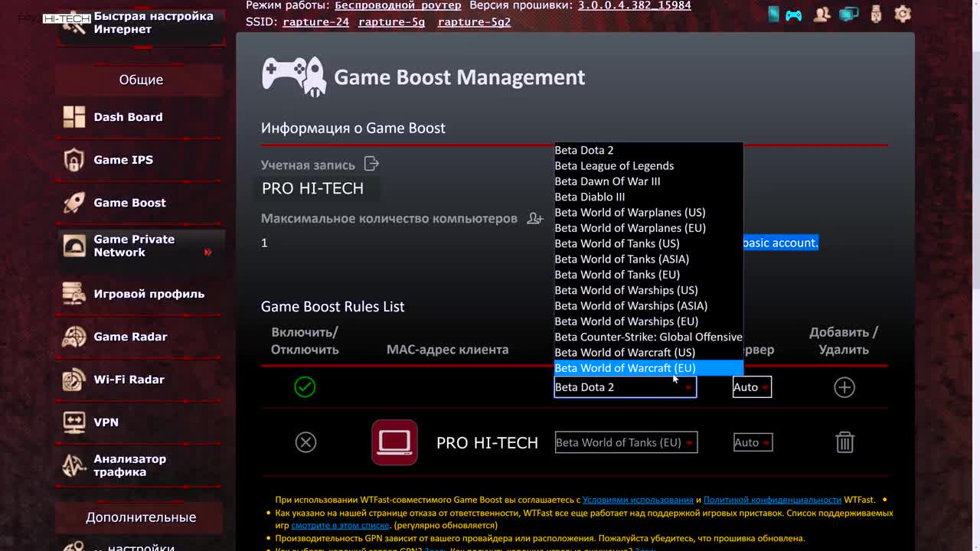
Task: Open Wi-Fi Radar menu item
Action: point(129,380)
